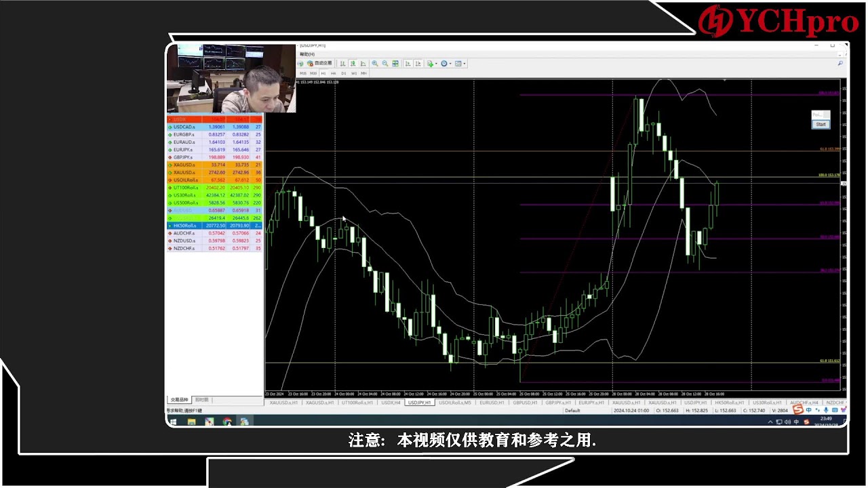Click the tile windows grid icon
Image resolution: width=868 pixels, height=488 pixels.
tap(395, 63)
